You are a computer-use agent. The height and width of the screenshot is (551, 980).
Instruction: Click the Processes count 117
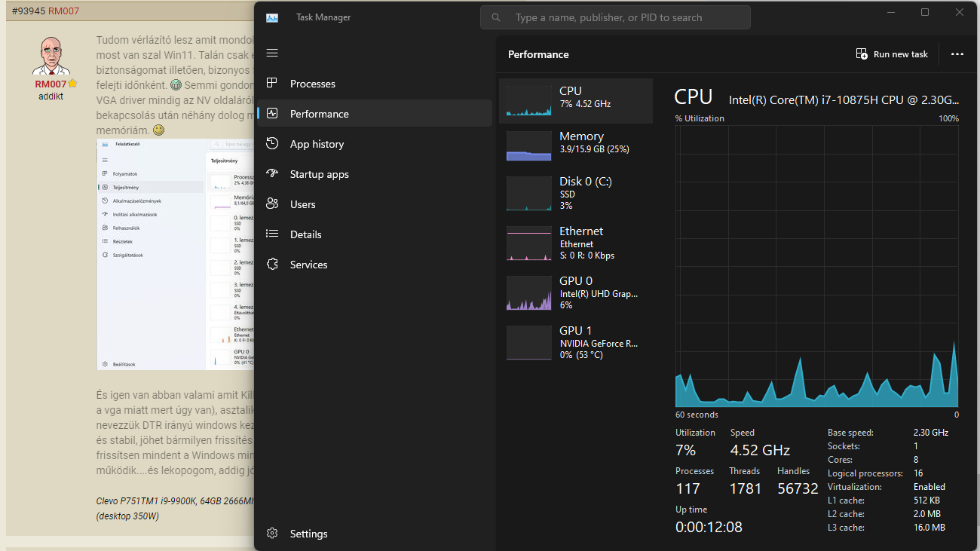(x=688, y=488)
